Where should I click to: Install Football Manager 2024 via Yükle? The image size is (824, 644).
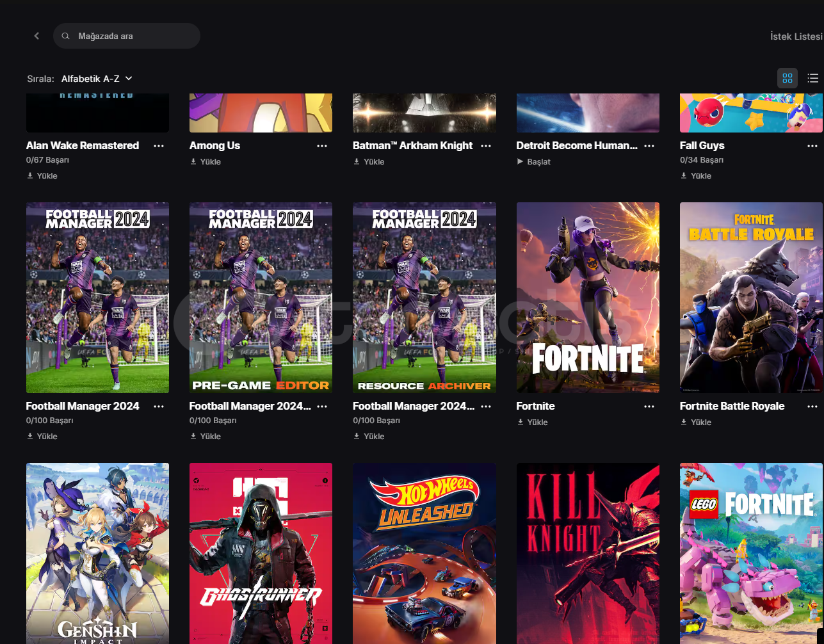click(x=42, y=436)
